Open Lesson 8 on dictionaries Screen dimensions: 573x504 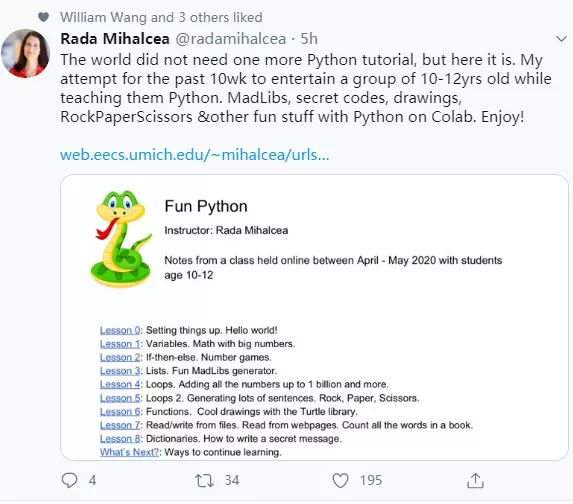pos(120,439)
